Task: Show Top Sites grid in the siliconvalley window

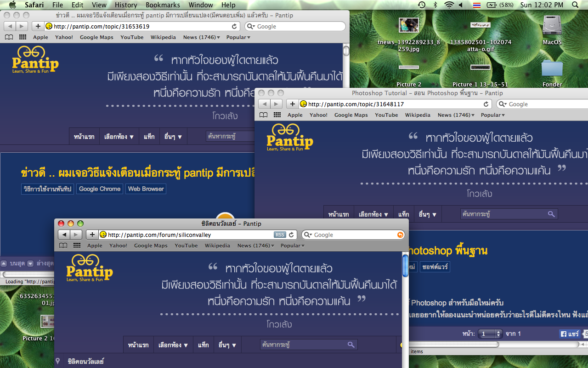Action: [77, 246]
